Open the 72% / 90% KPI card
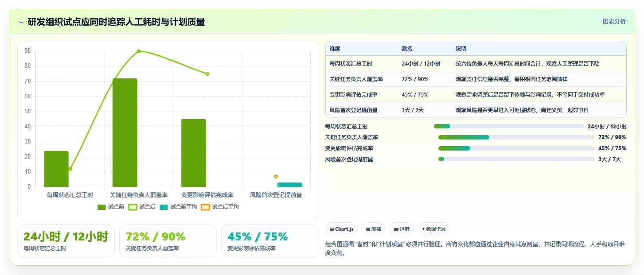 click(168, 241)
